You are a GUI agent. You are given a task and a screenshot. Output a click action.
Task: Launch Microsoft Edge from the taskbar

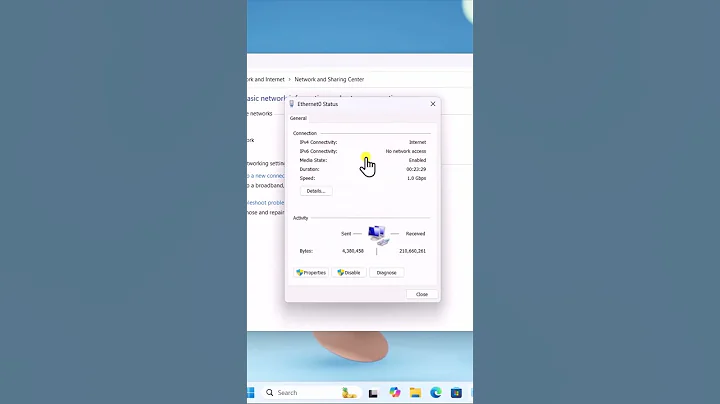436,393
